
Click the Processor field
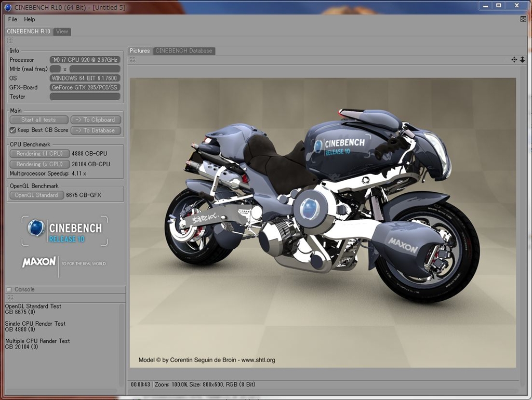click(x=85, y=60)
